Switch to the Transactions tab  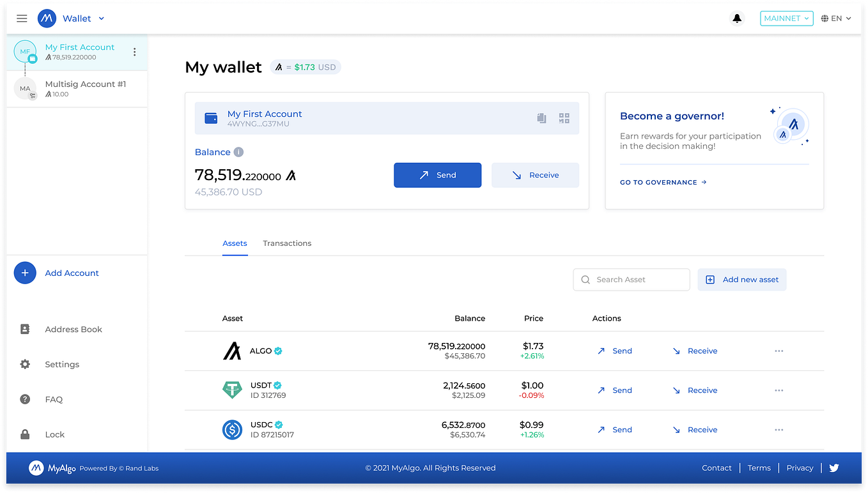coord(286,243)
